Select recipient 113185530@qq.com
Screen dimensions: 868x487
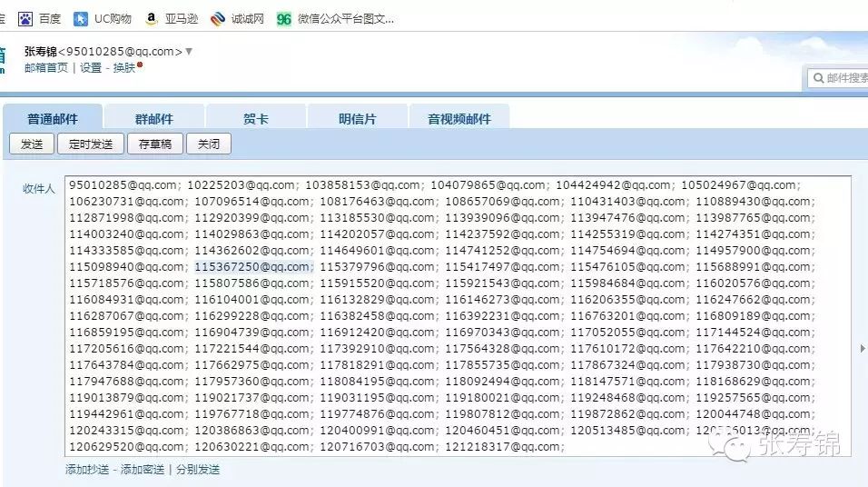pyautogui.click(x=377, y=218)
